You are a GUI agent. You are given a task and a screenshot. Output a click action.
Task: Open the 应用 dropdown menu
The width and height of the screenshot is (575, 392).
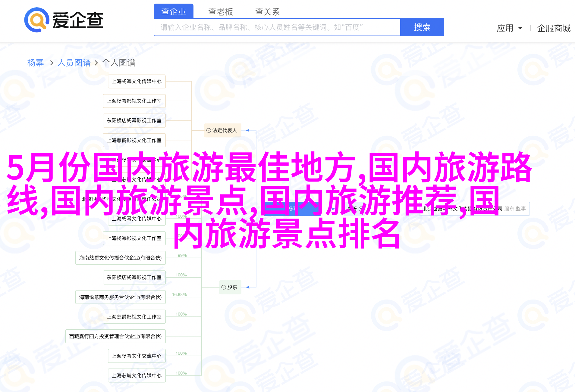pyautogui.click(x=509, y=28)
